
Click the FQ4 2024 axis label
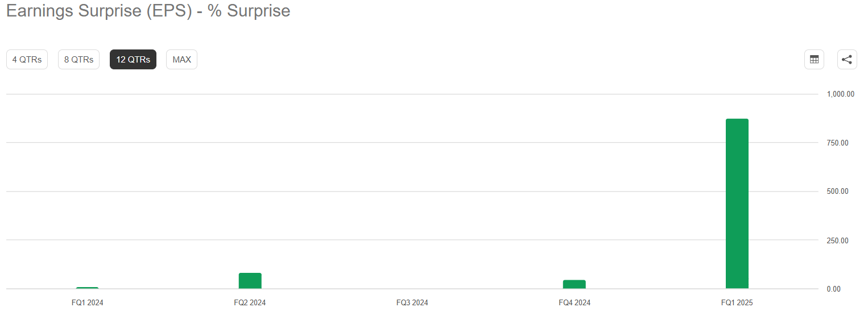tap(574, 303)
